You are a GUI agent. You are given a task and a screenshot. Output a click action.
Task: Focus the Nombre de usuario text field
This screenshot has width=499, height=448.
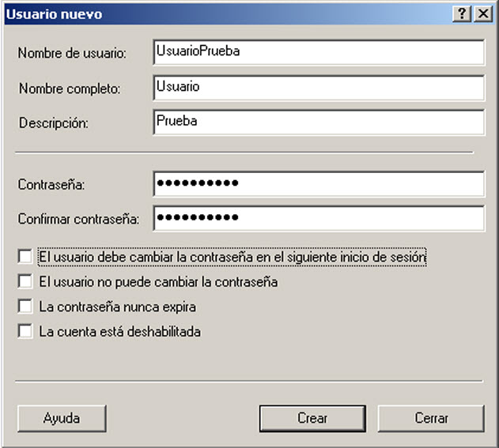(318, 51)
